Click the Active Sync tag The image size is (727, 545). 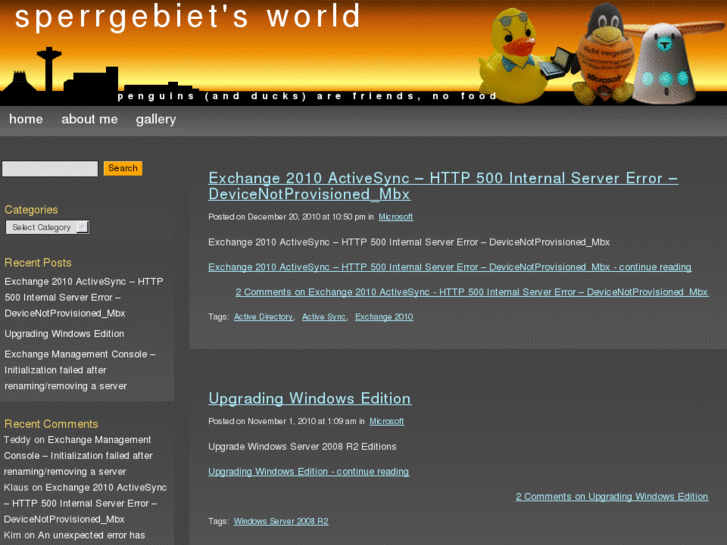pyautogui.click(x=324, y=317)
